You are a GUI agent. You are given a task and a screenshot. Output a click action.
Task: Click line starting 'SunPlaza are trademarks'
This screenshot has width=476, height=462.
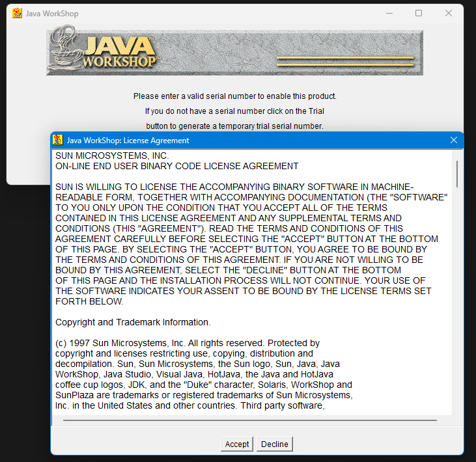tap(204, 395)
